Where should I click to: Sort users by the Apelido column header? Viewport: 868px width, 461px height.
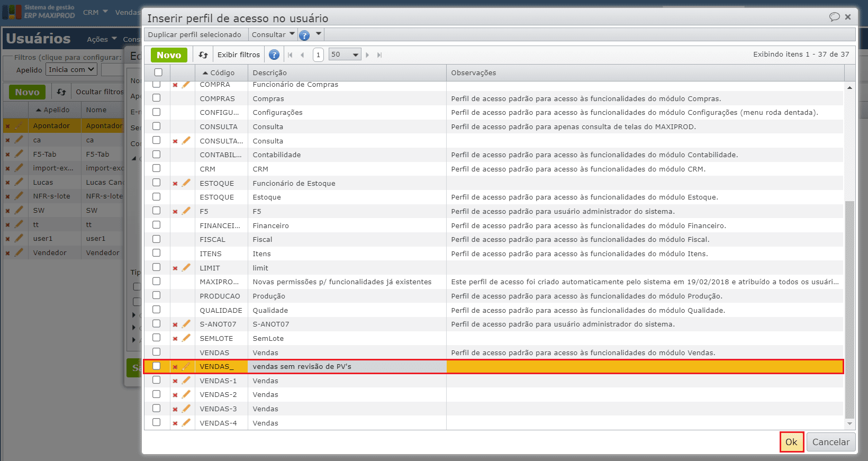pyautogui.click(x=55, y=110)
